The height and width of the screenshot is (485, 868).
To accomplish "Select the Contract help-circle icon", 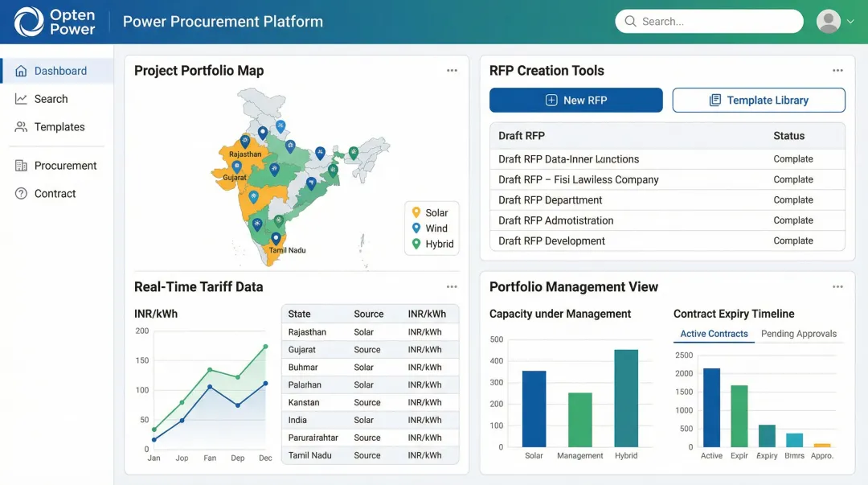I will 22,193.
